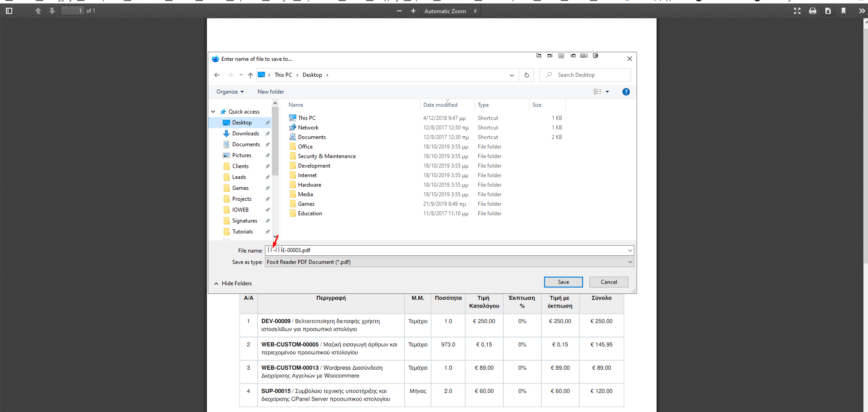Click the pin icon beside Downloads

(x=268, y=134)
